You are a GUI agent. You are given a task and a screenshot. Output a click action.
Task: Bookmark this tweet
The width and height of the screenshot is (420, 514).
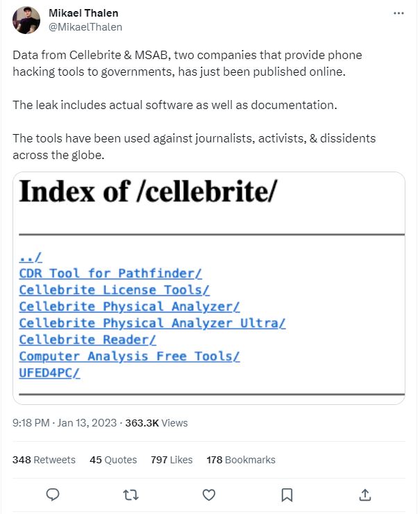[286, 495]
